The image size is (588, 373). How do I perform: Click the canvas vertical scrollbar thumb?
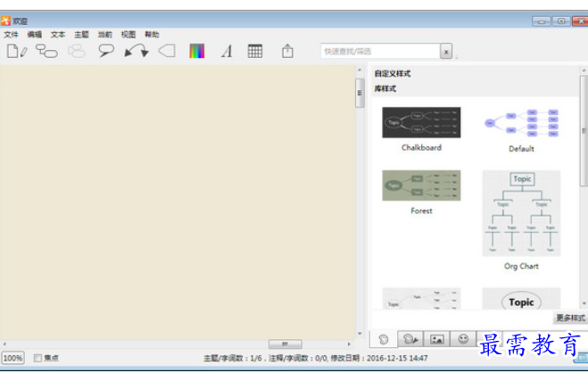point(360,93)
